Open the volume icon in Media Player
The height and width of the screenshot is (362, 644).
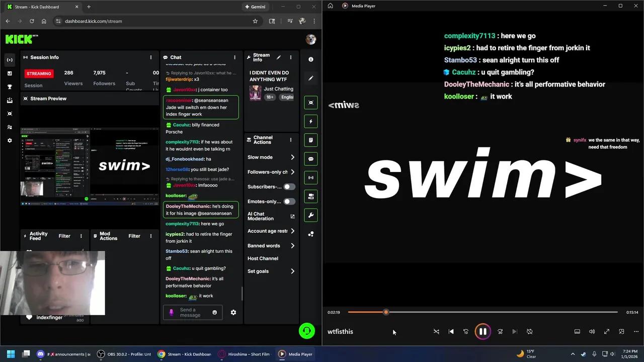tap(592, 331)
